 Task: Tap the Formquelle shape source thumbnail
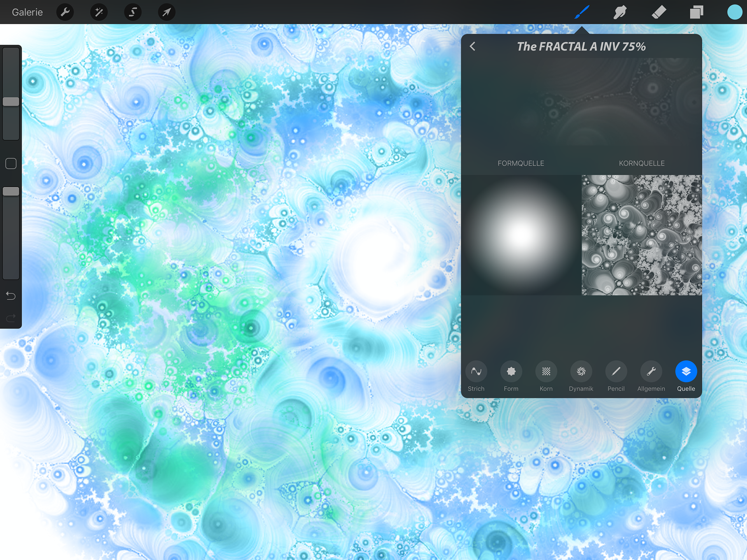(521, 235)
